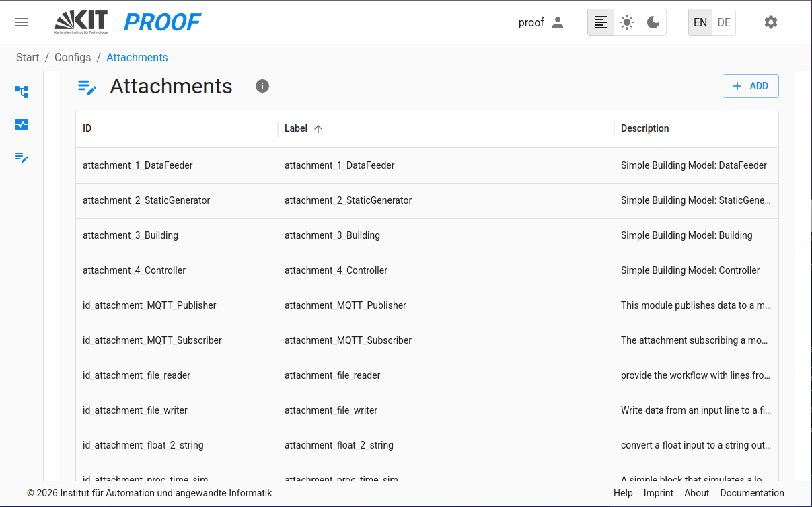812x507 pixels.
Task: Open the attachments edit-list sidebar icon
Action: pos(22,157)
